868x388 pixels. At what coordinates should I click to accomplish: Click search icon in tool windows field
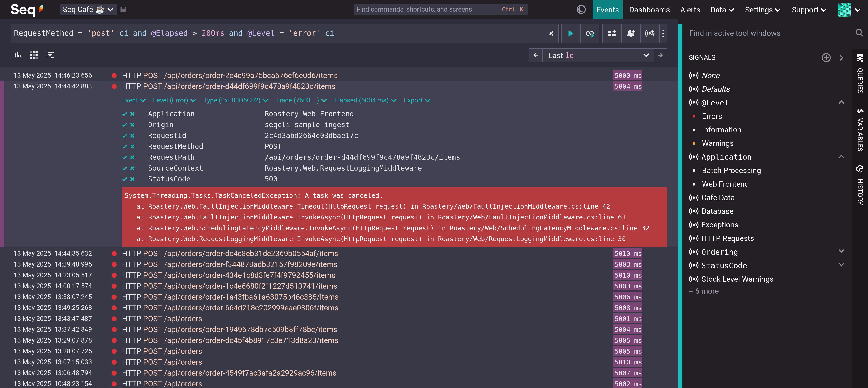[859, 33]
